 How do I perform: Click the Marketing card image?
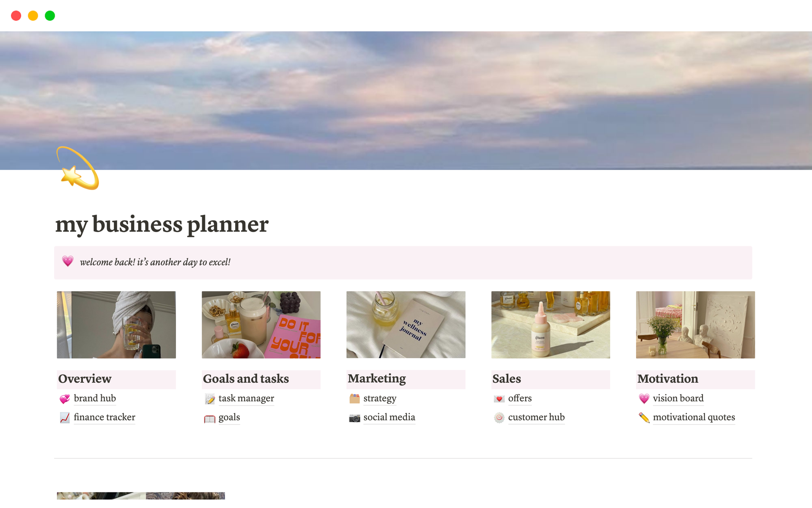coord(405,325)
